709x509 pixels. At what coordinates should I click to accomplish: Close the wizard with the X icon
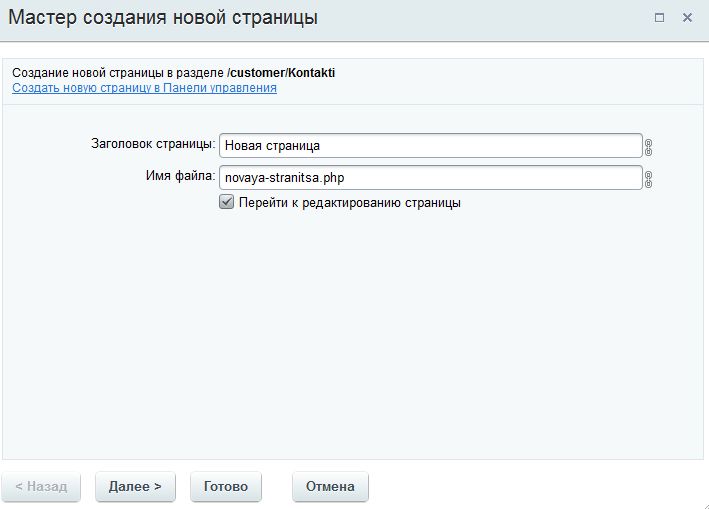coord(687,18)
